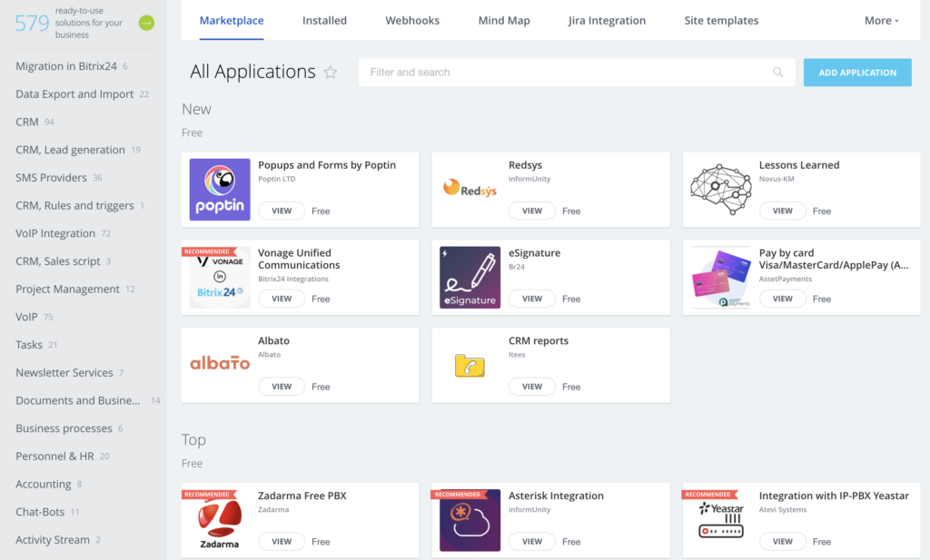Viewport: 930px width, 560px height.
Task: Click the green arrow next to 579 solutions
Action: [146, 23]
